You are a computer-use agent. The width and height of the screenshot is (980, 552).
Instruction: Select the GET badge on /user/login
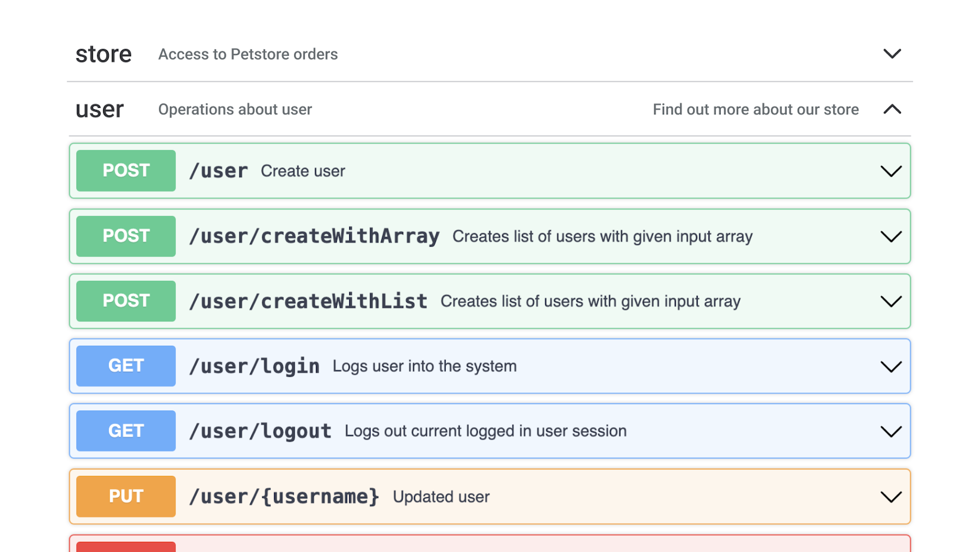coord(126,366)
